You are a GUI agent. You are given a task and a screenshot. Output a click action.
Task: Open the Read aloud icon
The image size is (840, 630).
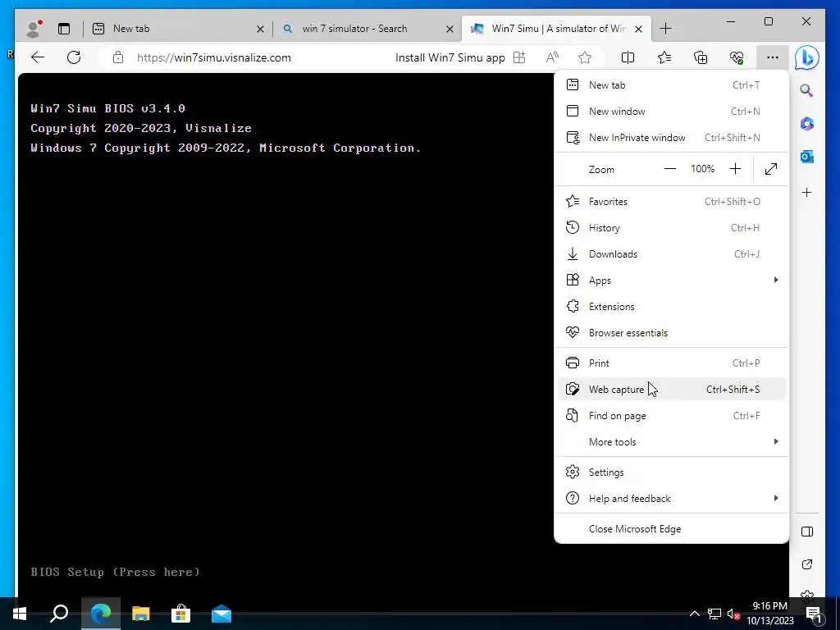coord(552,57)
